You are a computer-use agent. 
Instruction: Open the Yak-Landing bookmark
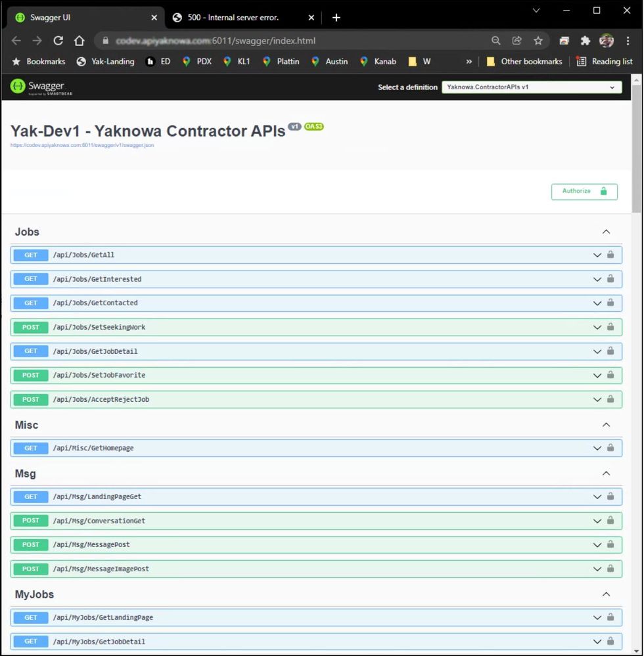[105, 62]
